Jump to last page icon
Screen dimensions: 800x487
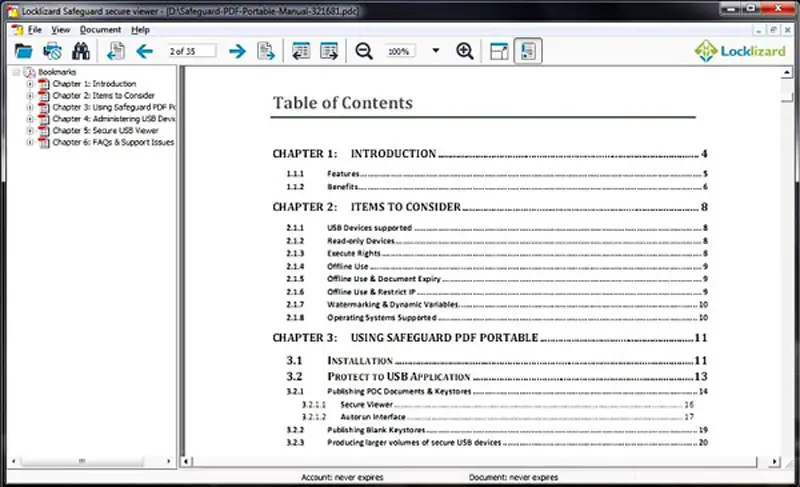(x=266, y=51)
